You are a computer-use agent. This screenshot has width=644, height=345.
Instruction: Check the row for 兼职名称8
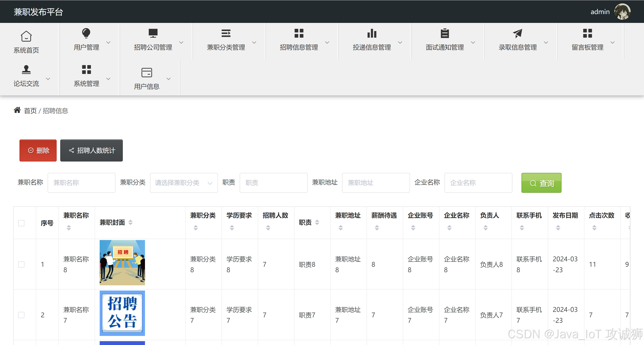(21, 264)
